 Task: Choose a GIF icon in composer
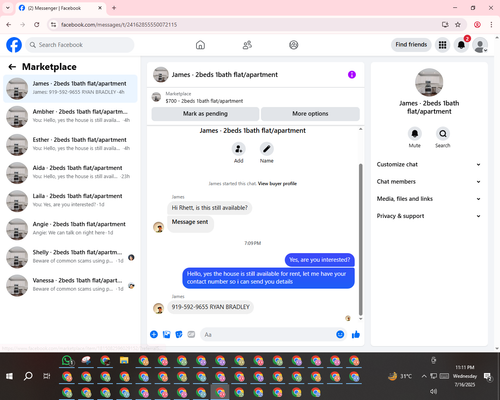(x=191, y=334)
